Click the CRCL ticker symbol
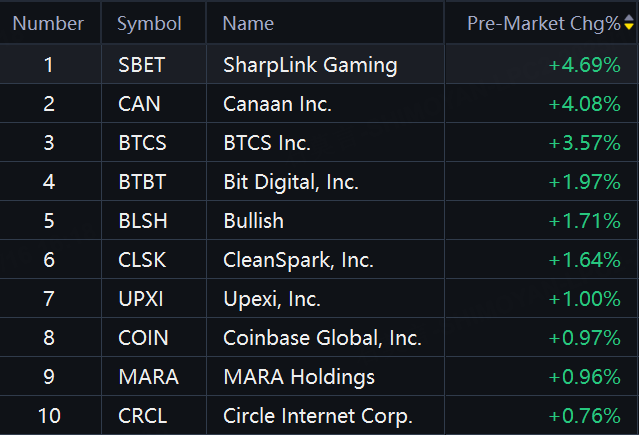The image size is (639, 435). click(143, 416)
